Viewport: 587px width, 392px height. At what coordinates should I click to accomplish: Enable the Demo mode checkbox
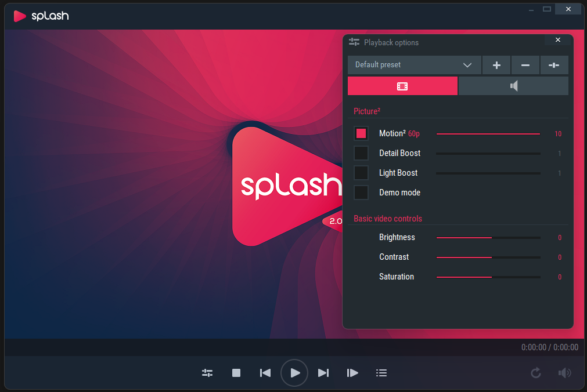point(361,193)
